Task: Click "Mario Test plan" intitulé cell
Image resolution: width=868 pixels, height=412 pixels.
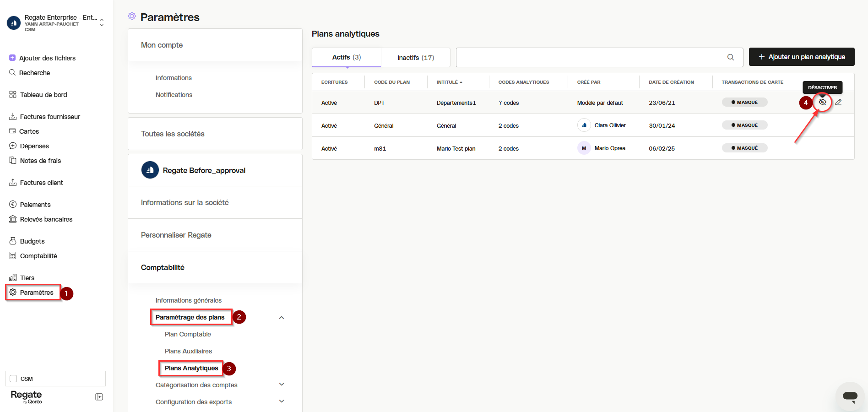Action: tap(456, 149)
